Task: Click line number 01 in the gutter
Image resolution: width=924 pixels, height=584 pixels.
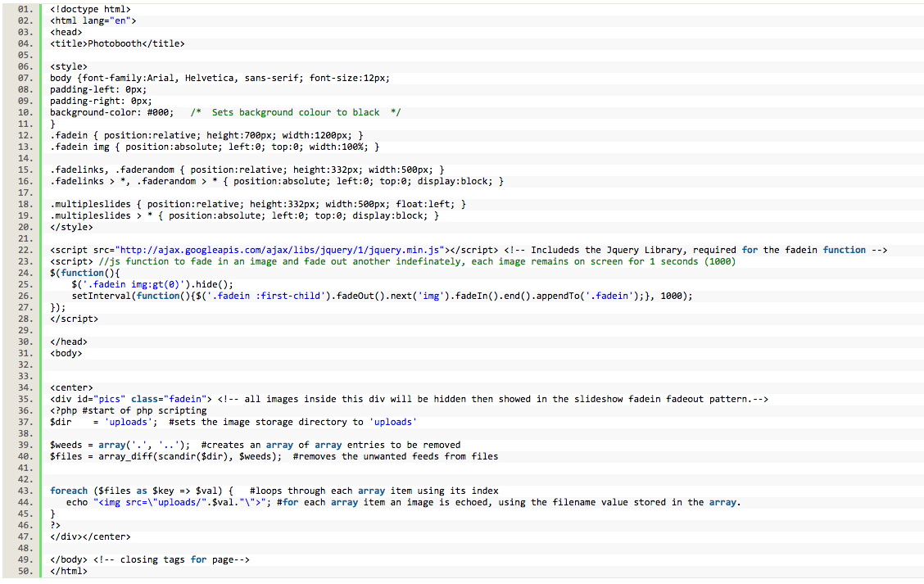Action: (25, 9)
